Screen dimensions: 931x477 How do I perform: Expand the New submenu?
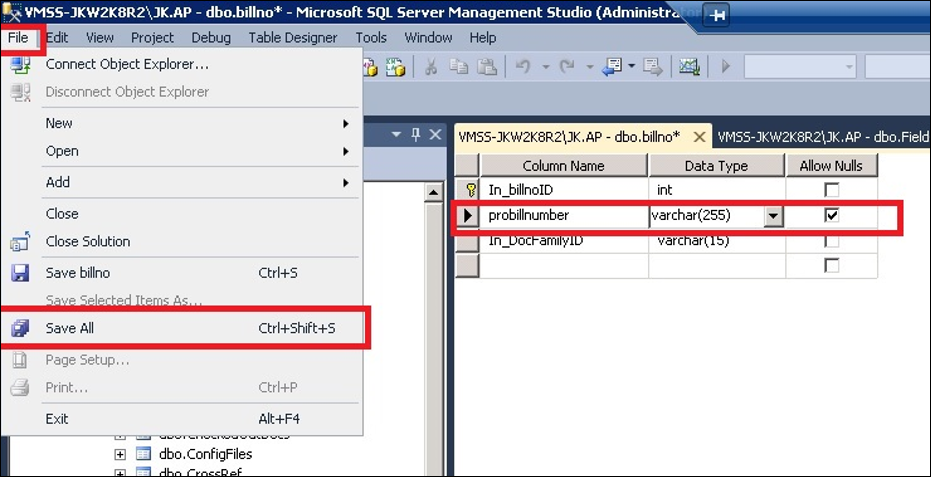coord(200,124)
